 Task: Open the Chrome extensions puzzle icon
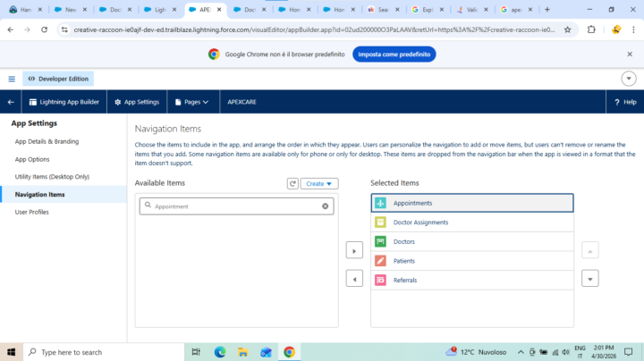point(591,29)
